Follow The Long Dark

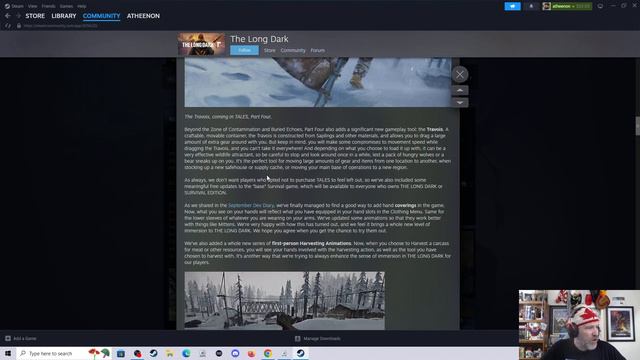[244, 50]
